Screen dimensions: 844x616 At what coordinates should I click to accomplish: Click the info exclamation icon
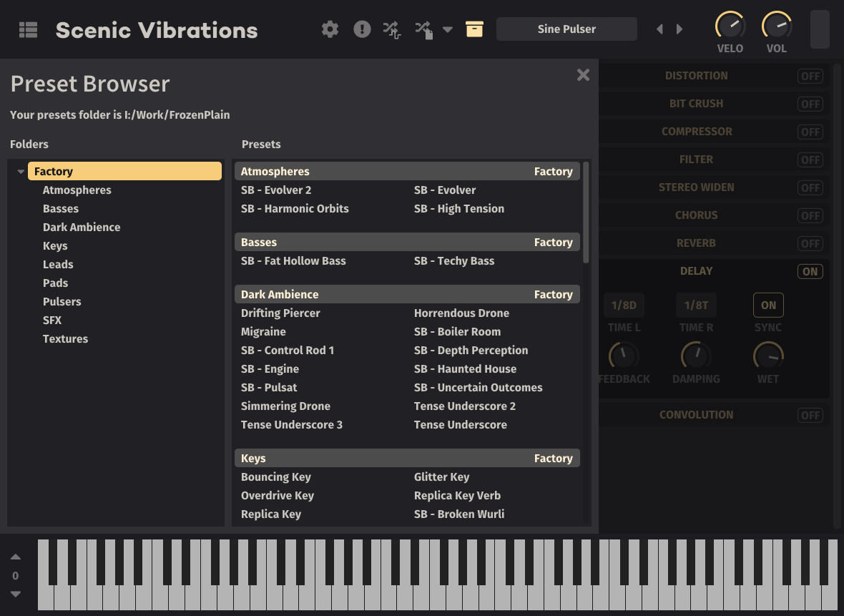pyautogui.click(x=362, y=29)
